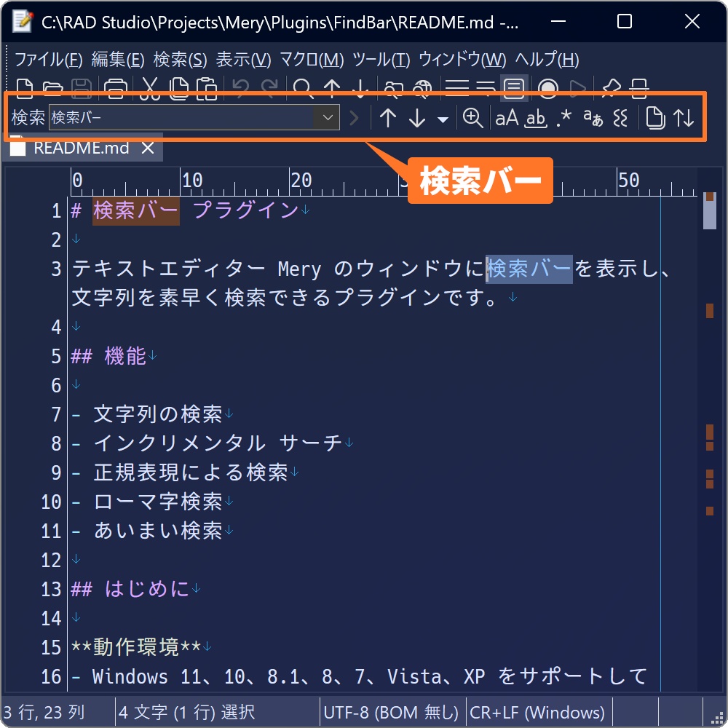This screenshot has width=728, height=728.
Task: Open the small dropdown triangle beside find next
Action: (x=443, y=120)
